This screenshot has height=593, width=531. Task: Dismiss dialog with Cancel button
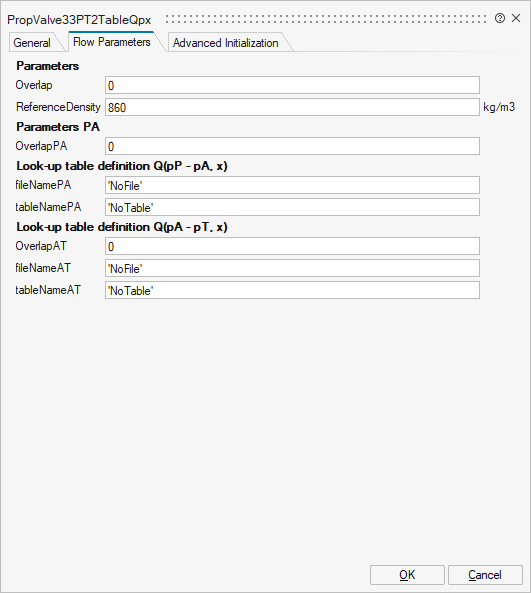(x=485, y=575)
